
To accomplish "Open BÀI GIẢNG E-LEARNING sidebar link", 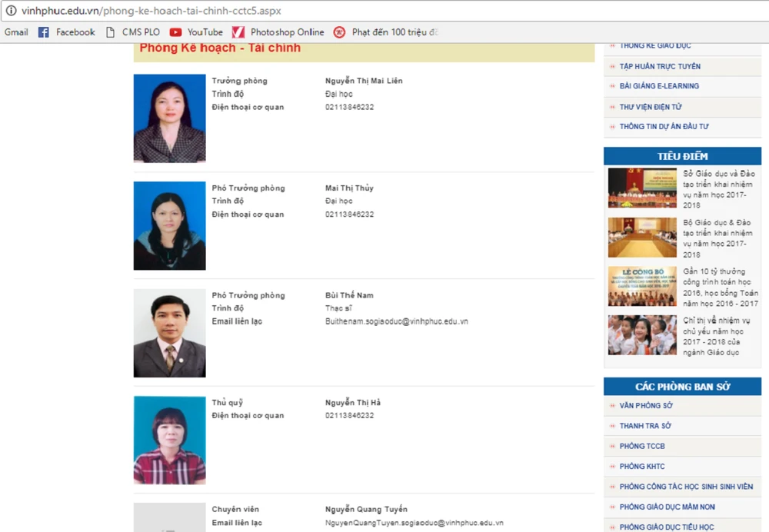I will click(659, 86).
